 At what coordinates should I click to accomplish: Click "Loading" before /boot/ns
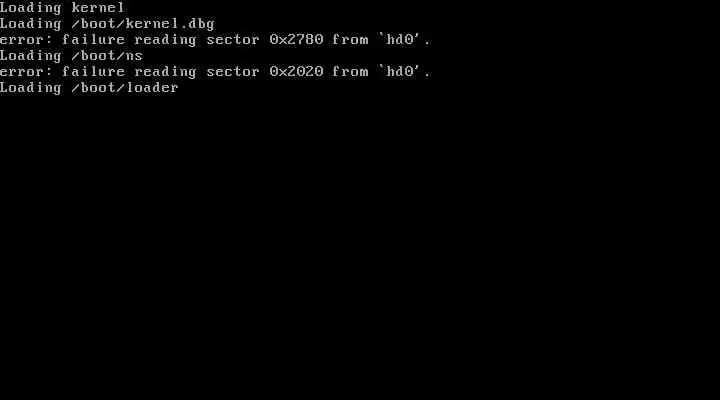tap(30, 57)
